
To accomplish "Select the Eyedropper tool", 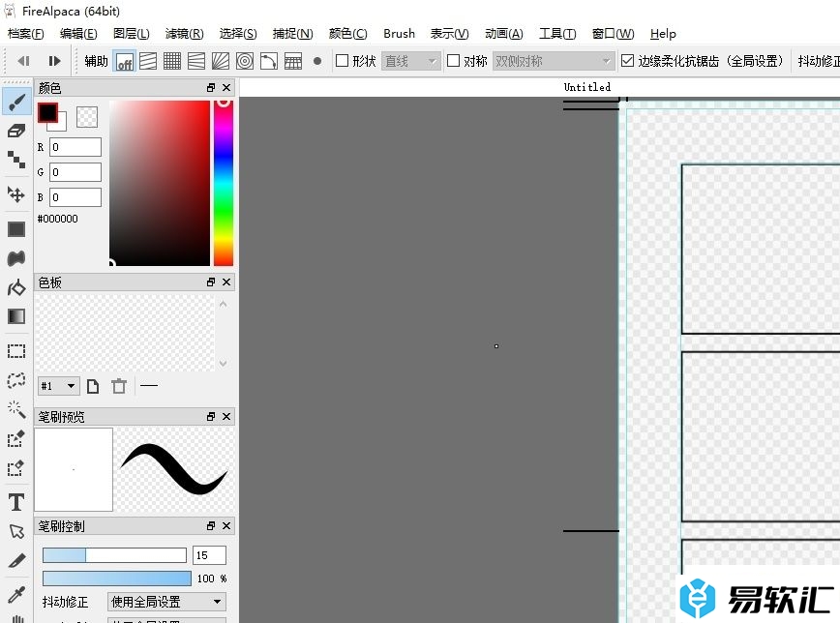I will coord(16,595).
